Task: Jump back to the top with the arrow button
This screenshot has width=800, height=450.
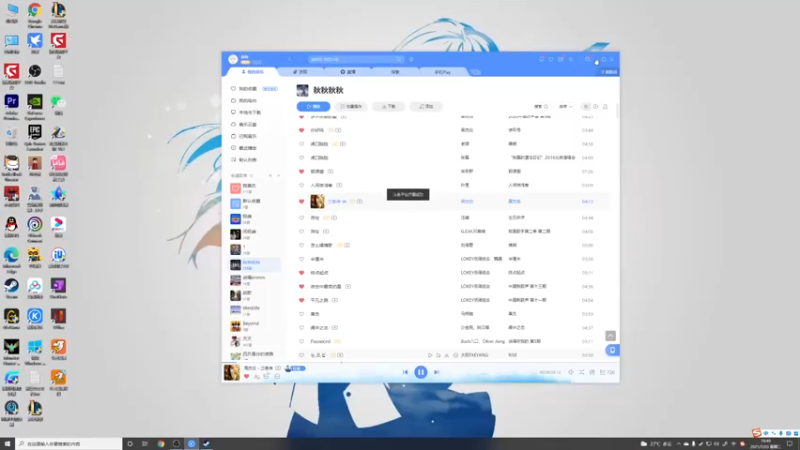Action: (611, 336)
